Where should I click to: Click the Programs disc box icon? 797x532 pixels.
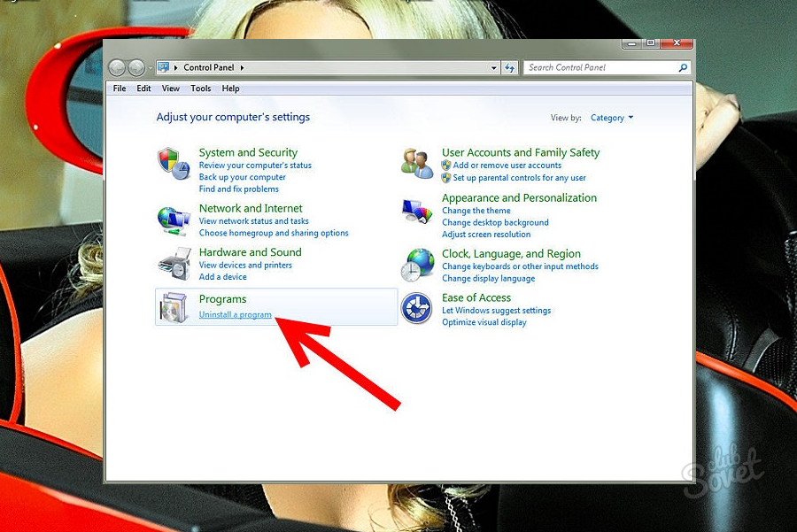tap(174, 307)
